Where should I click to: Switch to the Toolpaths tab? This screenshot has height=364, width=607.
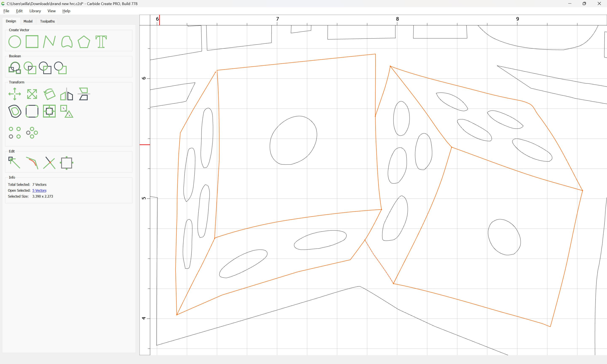47,21
